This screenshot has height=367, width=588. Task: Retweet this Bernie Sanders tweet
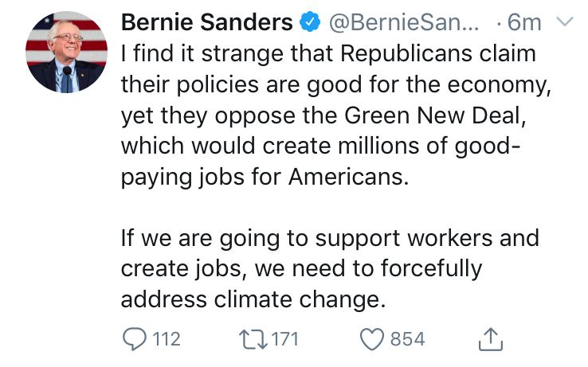click(253, 339)
